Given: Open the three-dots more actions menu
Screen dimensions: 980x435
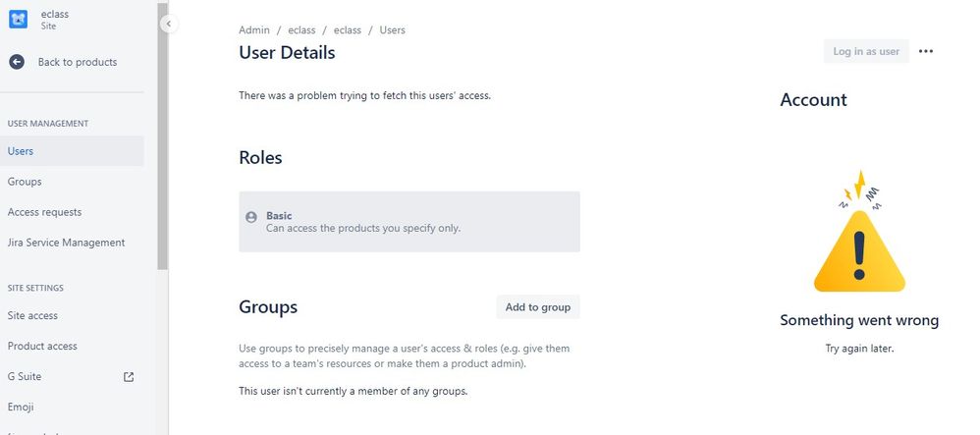Looking at the screenshot, I should coord(926,51).
